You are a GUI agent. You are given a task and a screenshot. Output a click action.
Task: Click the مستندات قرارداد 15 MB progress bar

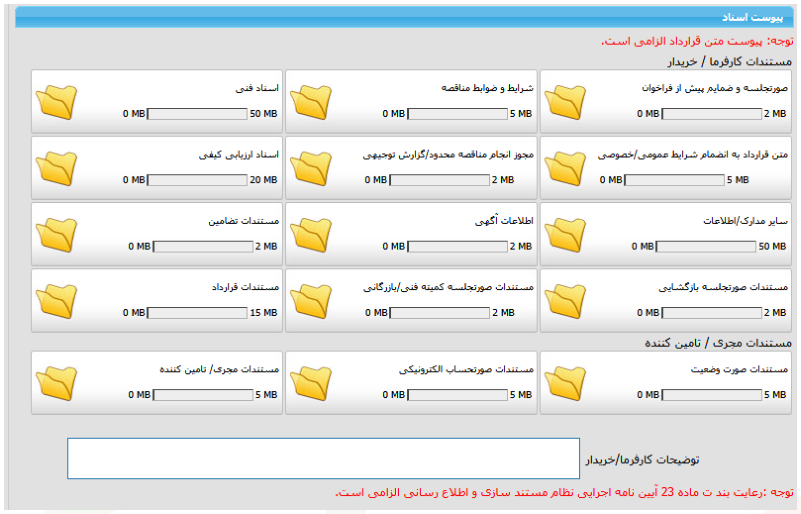coord(197,313)
